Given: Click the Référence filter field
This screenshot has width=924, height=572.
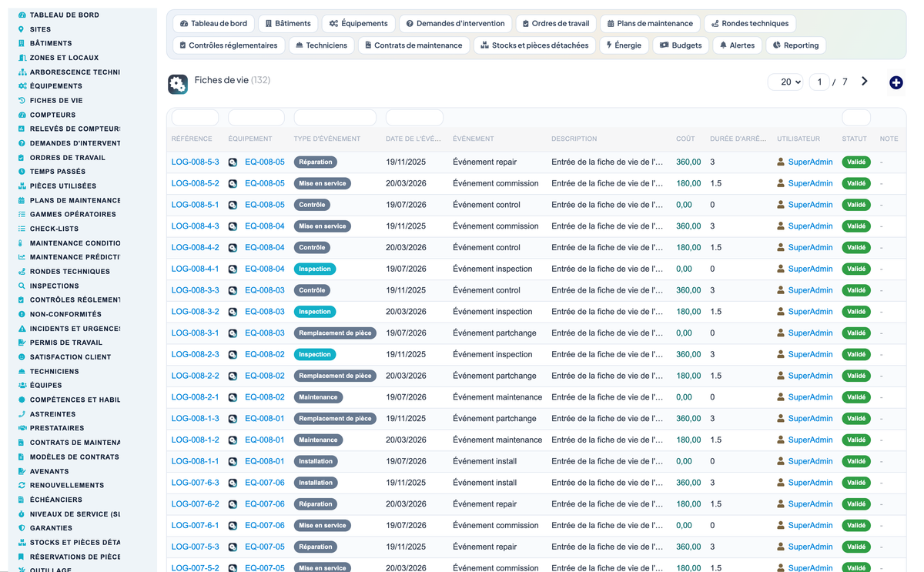Looking at the screenshot, I should [195, 118].
